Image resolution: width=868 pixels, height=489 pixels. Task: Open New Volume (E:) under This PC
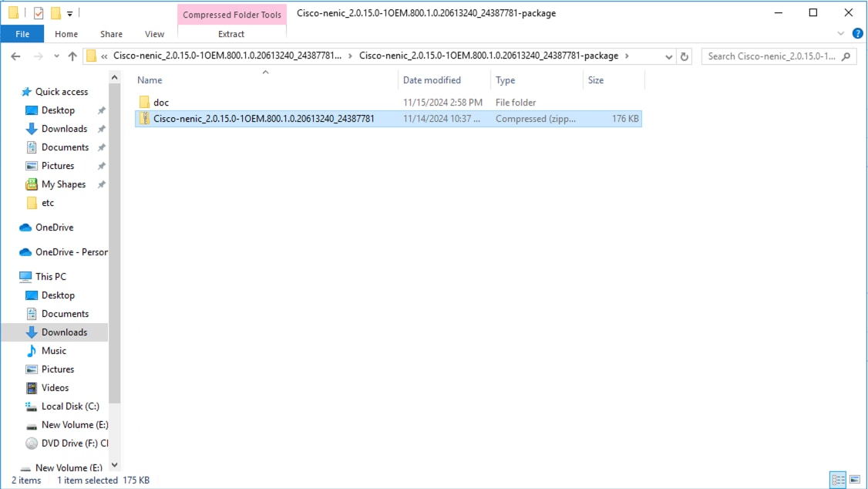(75, 425)
